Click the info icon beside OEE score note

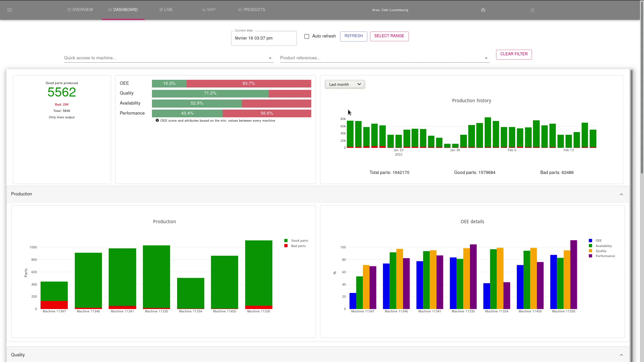point(157,121)
